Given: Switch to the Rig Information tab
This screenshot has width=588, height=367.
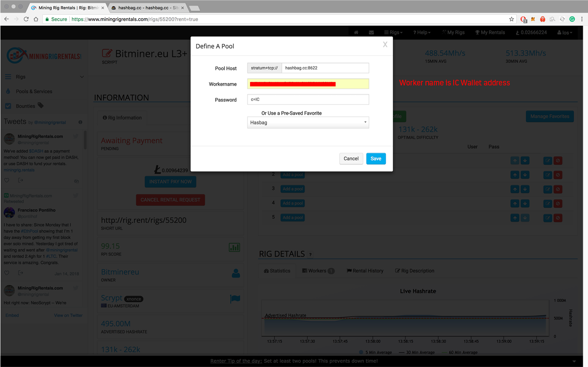Looking at the screenshot, I should click(x=122, y=118).
